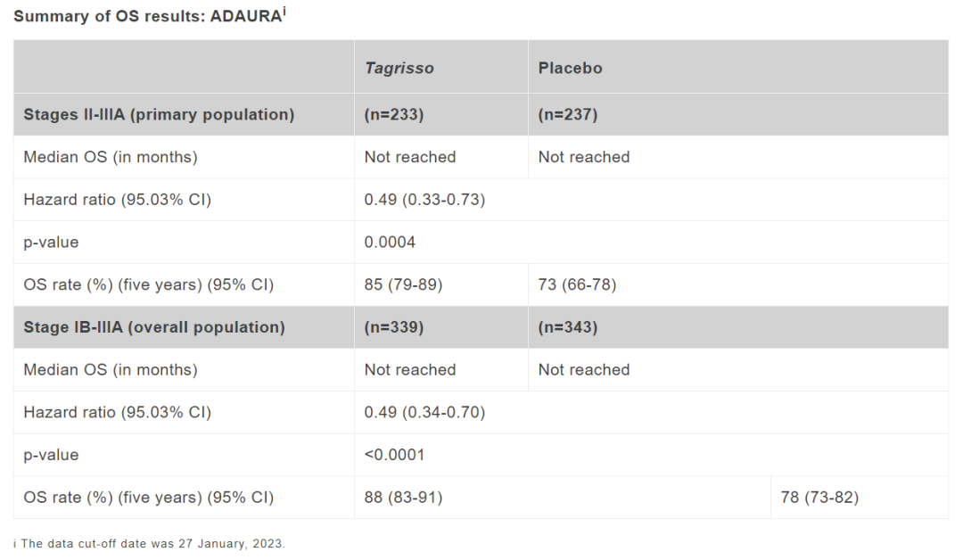963x560 pixels.
Task: Select the Placebo column header
Action: click(570, 68)
